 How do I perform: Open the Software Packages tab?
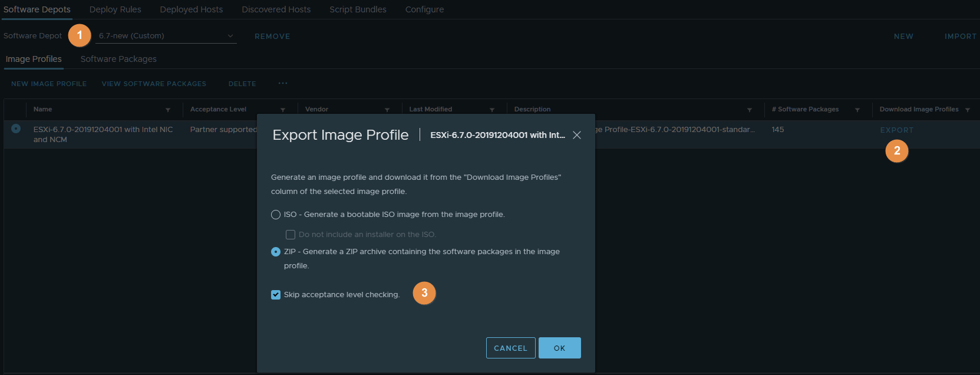(118, 59)
